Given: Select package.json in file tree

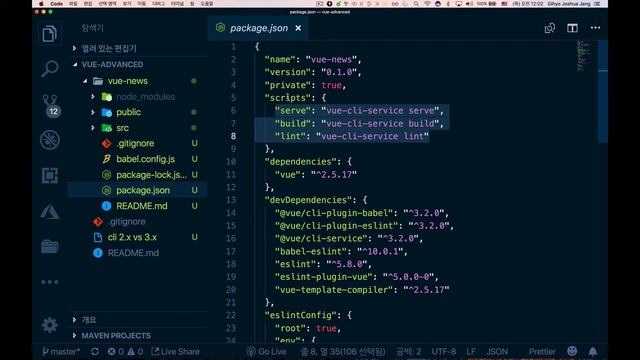Looking at the screenshot, I should pos(138,190).
